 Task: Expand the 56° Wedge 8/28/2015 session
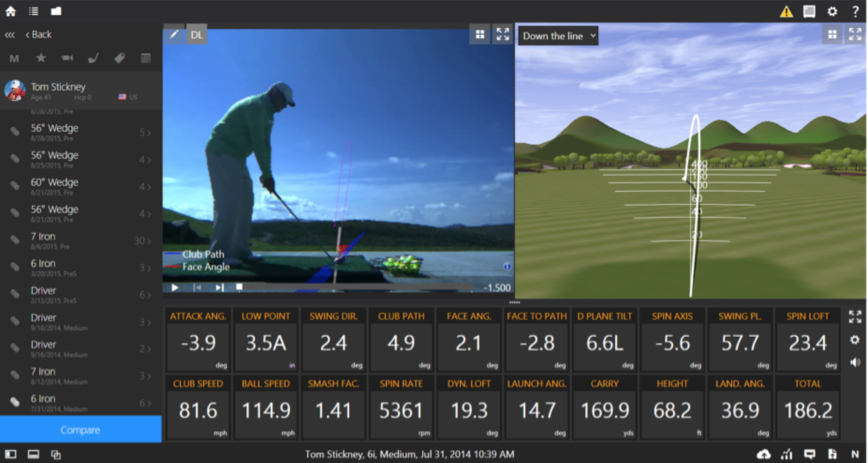coord(81,132)
